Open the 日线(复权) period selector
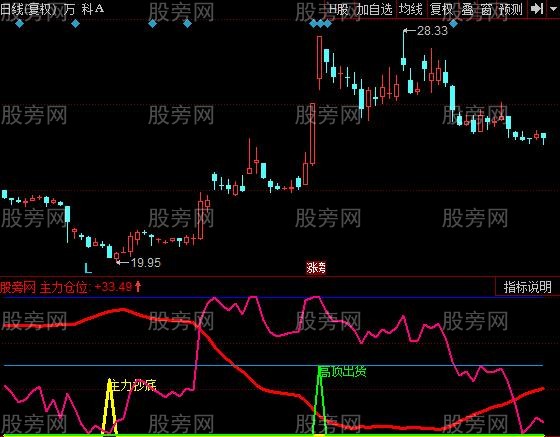The width and height of the screenshot is (560, 437). tap(29, 9)
